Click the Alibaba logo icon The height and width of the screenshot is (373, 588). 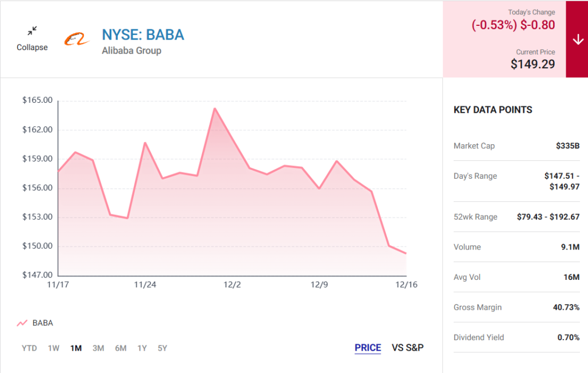(77, 39)
